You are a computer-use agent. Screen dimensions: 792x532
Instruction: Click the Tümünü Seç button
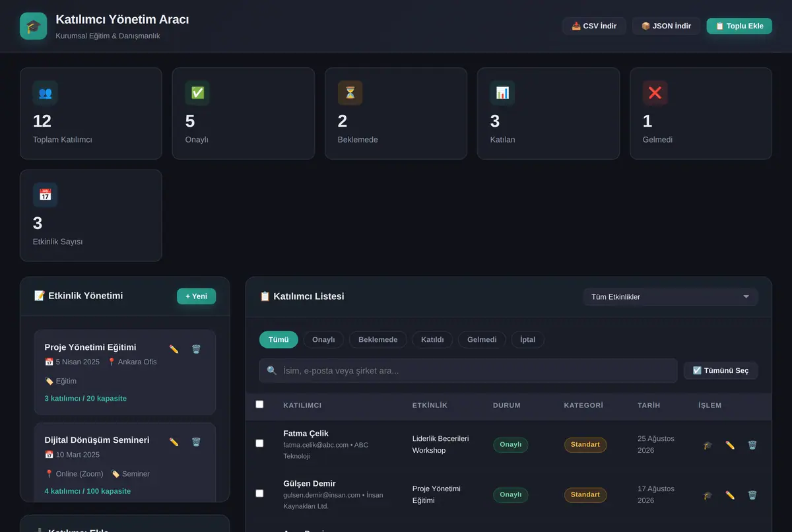(721, 371)
